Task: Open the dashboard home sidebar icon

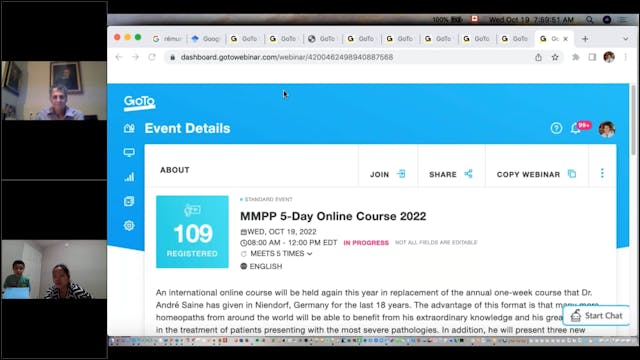Action: [129, 129]
